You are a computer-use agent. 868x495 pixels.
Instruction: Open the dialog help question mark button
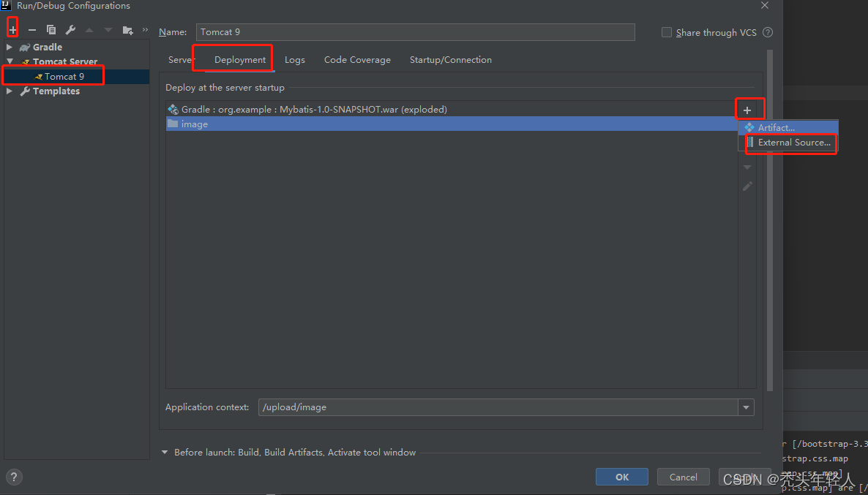pyautogui.click(x=15, y=477)
